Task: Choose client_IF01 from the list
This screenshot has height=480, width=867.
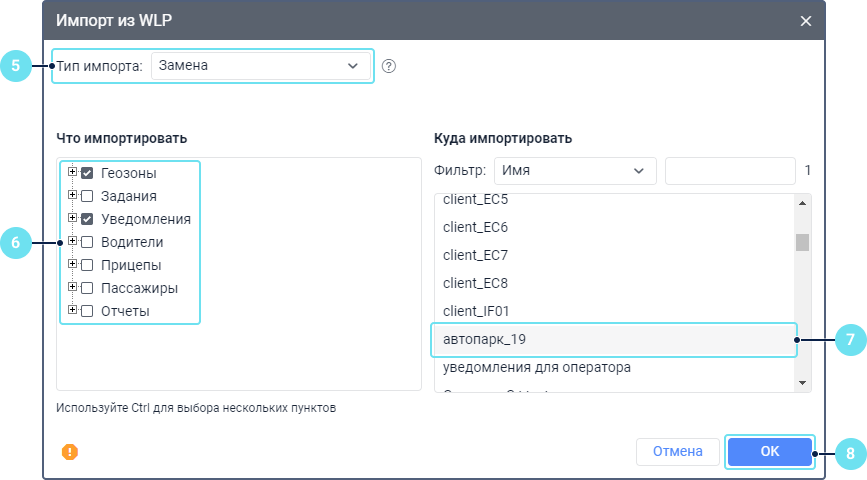Action: click(x=475, y=311)
